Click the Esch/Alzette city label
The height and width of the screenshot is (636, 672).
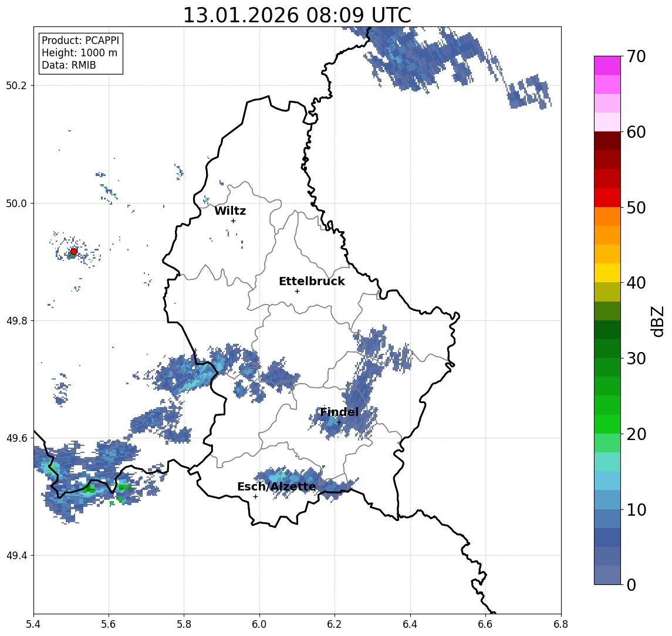coord(276,487)
